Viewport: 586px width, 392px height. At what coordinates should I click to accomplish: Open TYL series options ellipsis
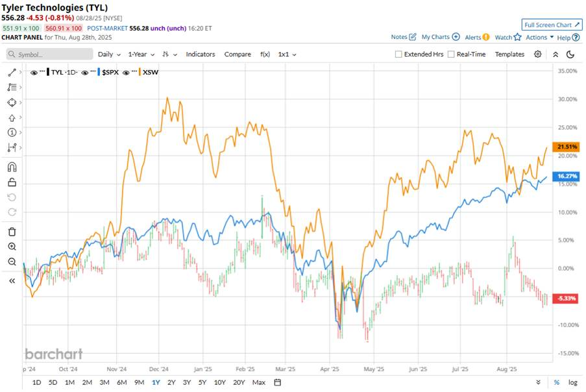pyautogui.click(x=42, y=72)
